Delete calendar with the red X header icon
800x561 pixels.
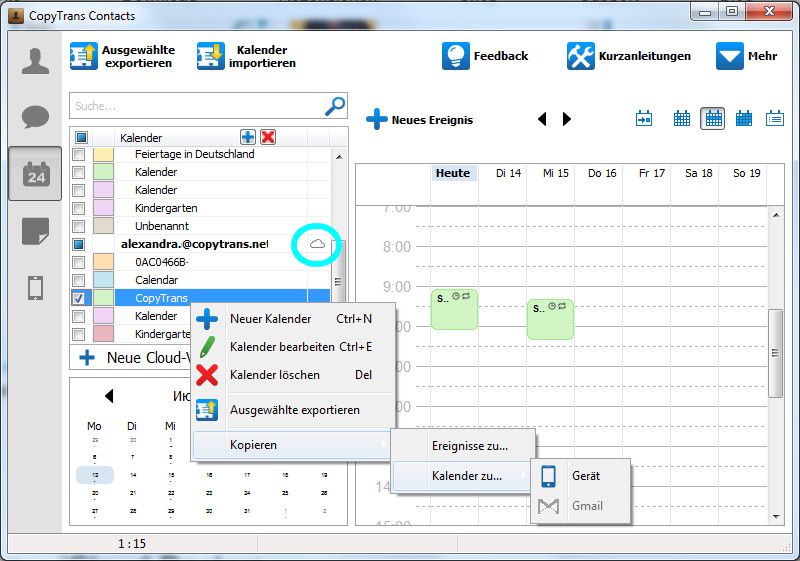click(x=268, y=137)
